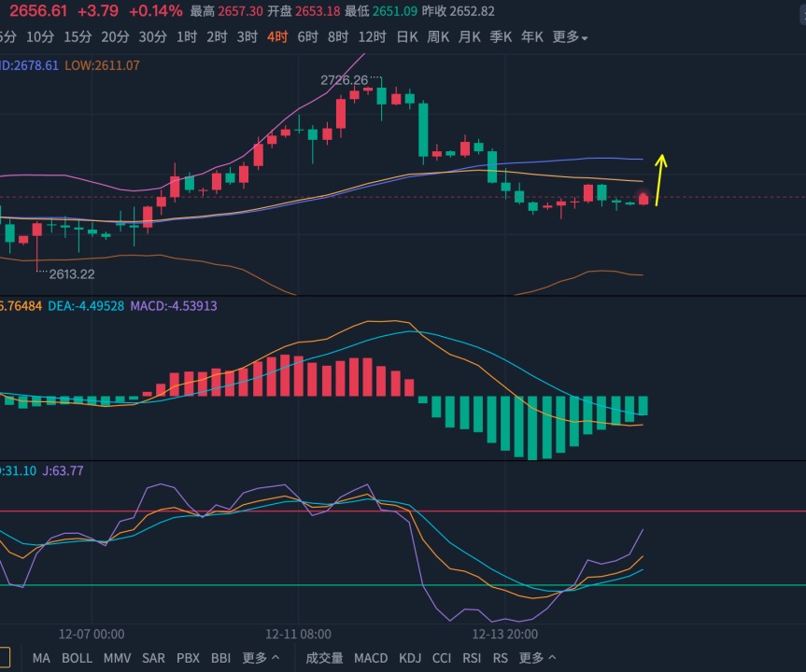
Task: Click the orange square icon at bottom left
Action: click(x=4, y=658)
